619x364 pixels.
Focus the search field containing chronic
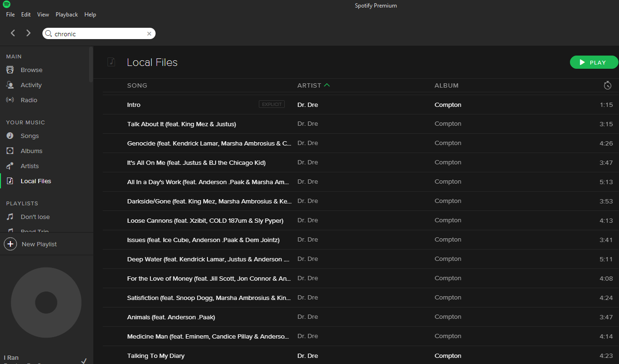click(x=99, y=34)
